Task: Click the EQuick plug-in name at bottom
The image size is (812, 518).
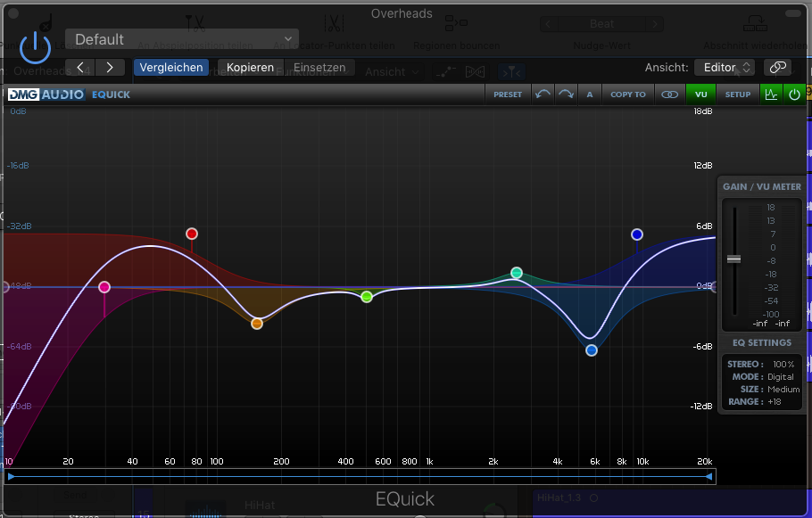Action: (x=405, y=499)
